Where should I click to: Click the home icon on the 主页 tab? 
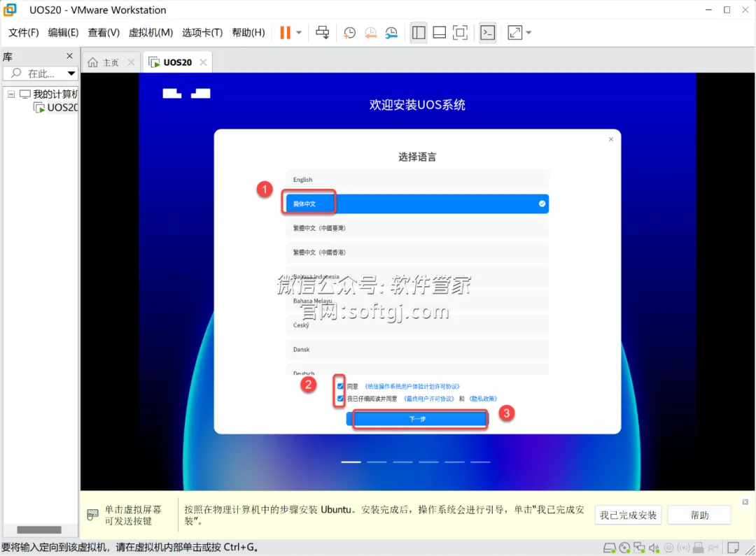(x=92, y=62)
